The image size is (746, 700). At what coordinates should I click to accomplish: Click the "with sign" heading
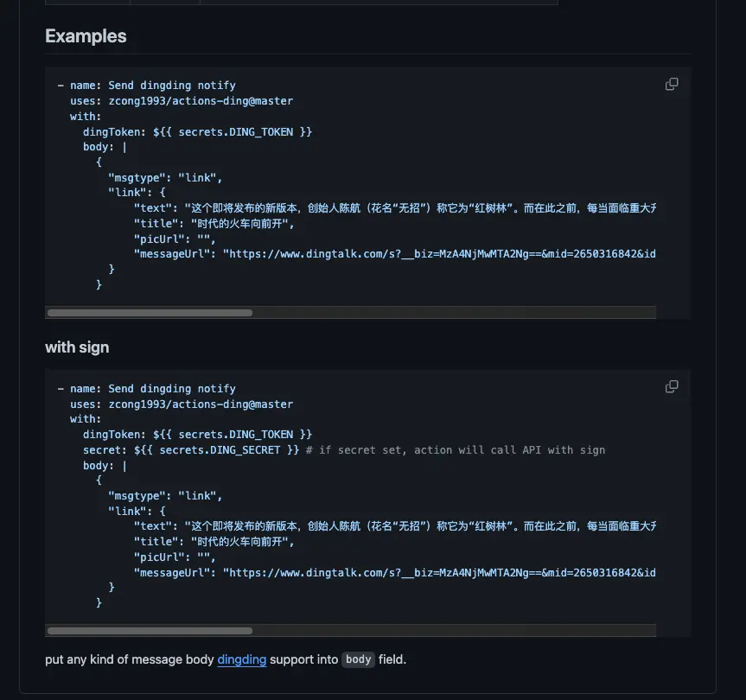[x=77, y=347]
